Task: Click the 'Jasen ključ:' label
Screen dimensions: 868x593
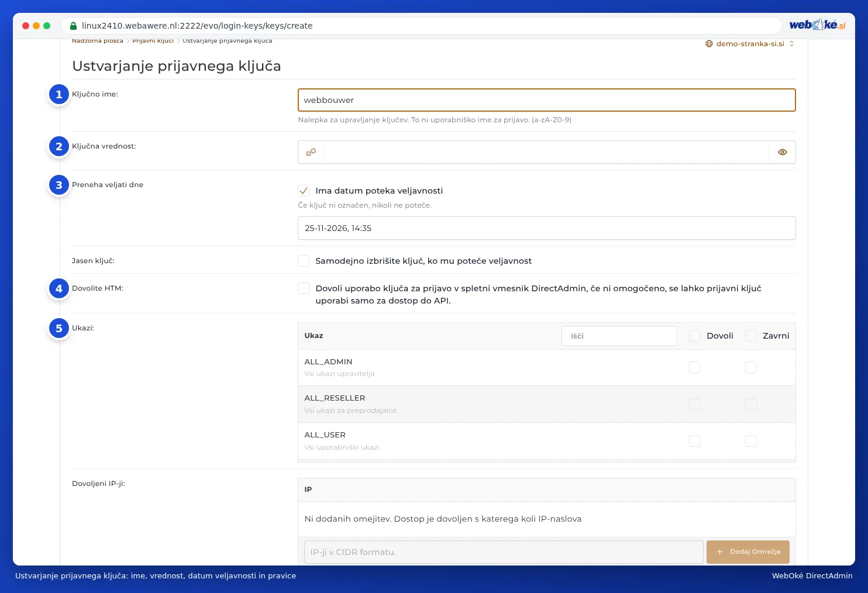Action: coord(94,261)
